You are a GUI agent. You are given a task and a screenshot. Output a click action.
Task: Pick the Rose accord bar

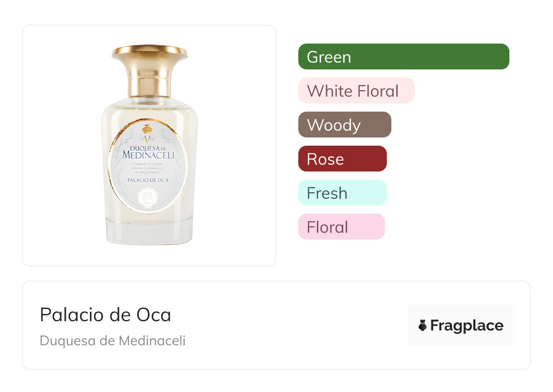[342, 159]
